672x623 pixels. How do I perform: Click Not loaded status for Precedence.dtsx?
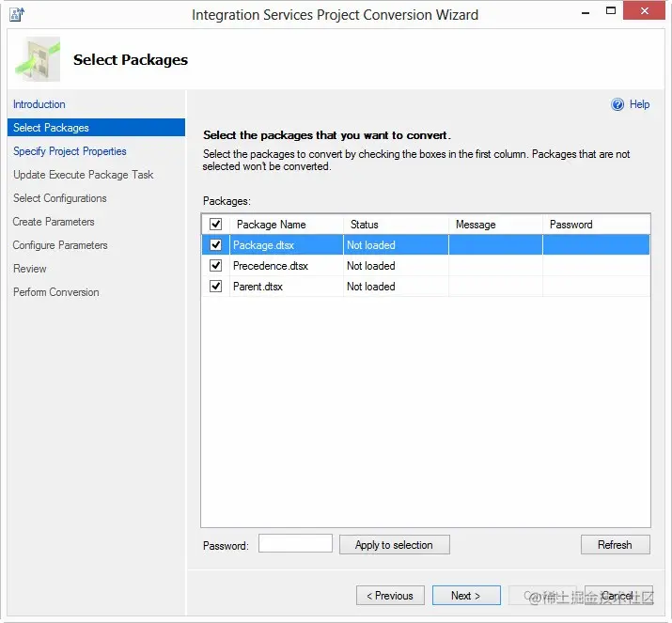pos(370,266)
